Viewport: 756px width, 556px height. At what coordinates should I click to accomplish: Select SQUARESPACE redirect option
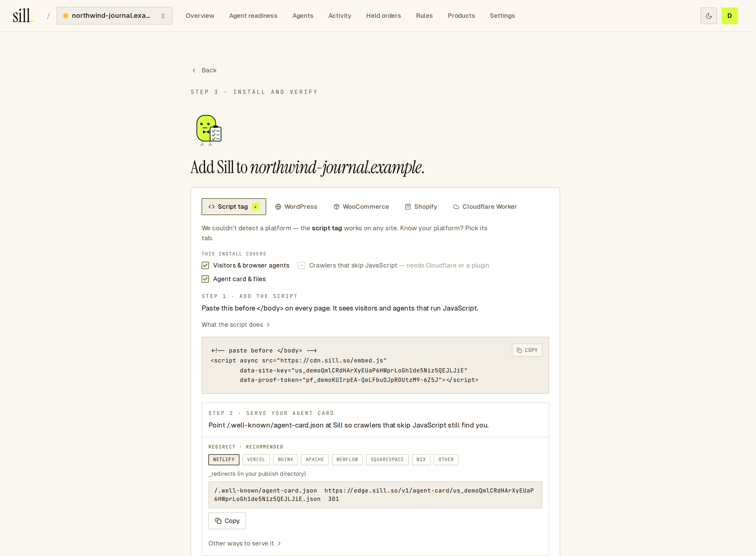pos(387,459)
